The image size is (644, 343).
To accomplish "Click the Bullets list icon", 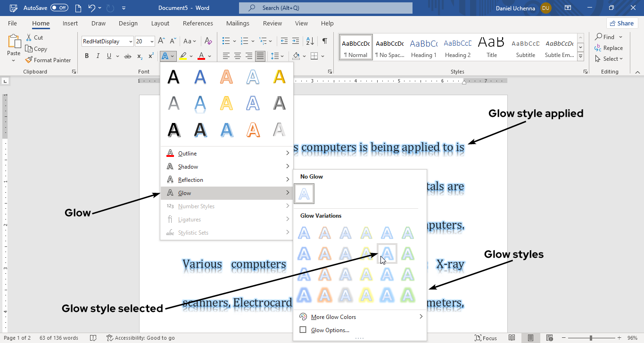I will [226, 41].
